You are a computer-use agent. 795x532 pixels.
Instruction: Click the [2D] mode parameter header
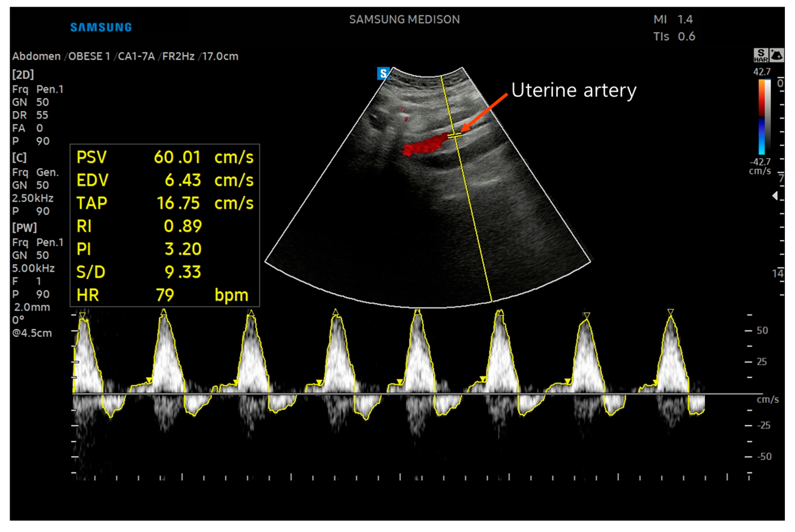23,75
